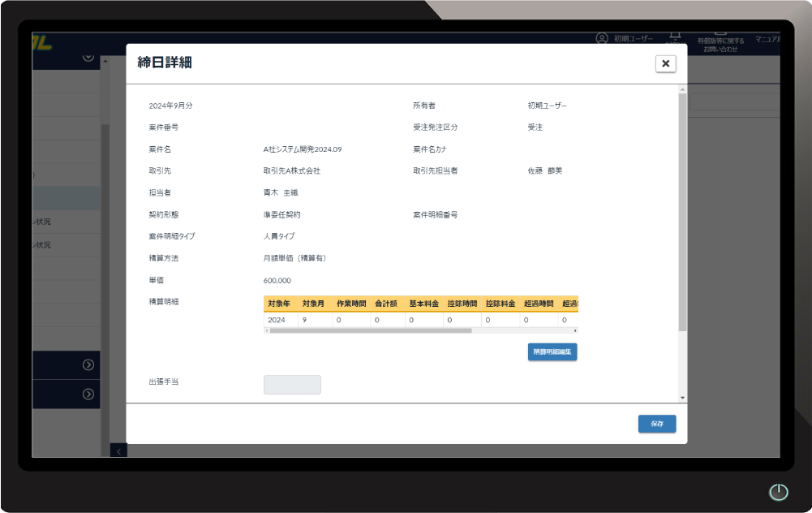
Task: Save the form with the 保存 button
Action: [x=656, y=424]
